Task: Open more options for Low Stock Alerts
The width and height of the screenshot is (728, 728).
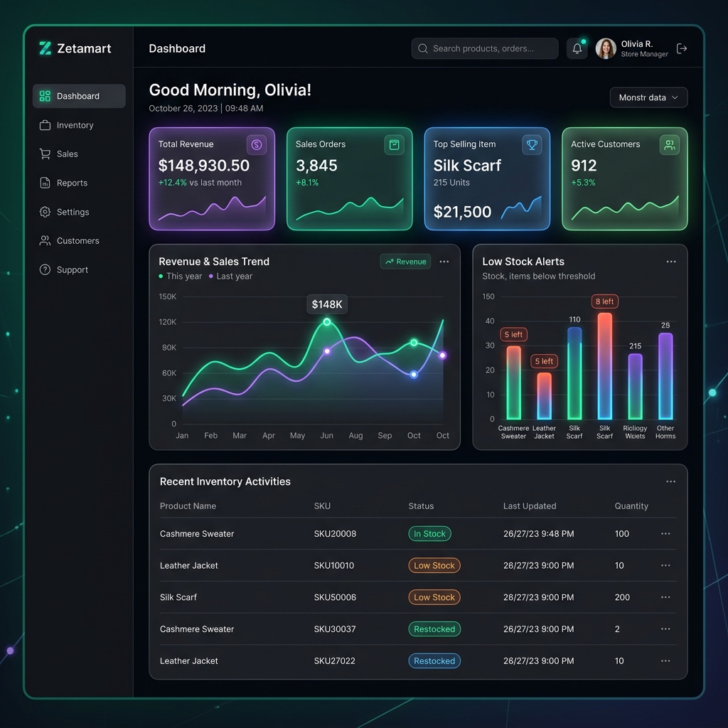Action: tap(671, 262)
